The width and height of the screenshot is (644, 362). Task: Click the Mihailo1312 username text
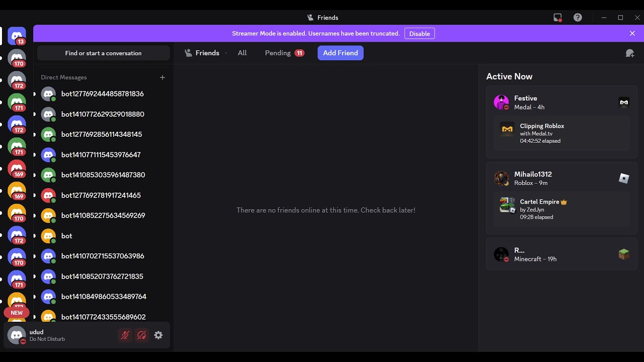point(533,174)
